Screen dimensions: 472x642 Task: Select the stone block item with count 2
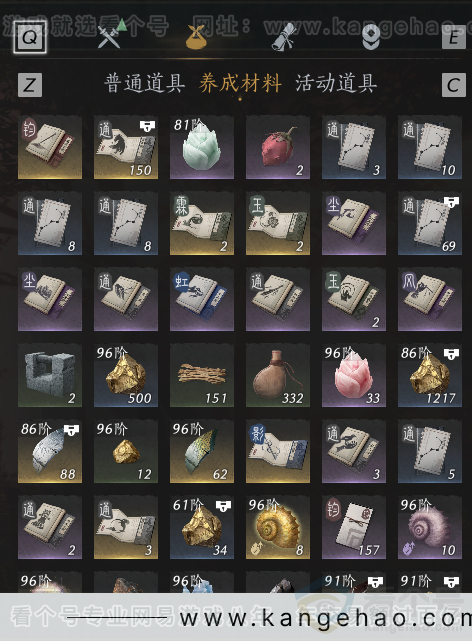tap(50, 375)
